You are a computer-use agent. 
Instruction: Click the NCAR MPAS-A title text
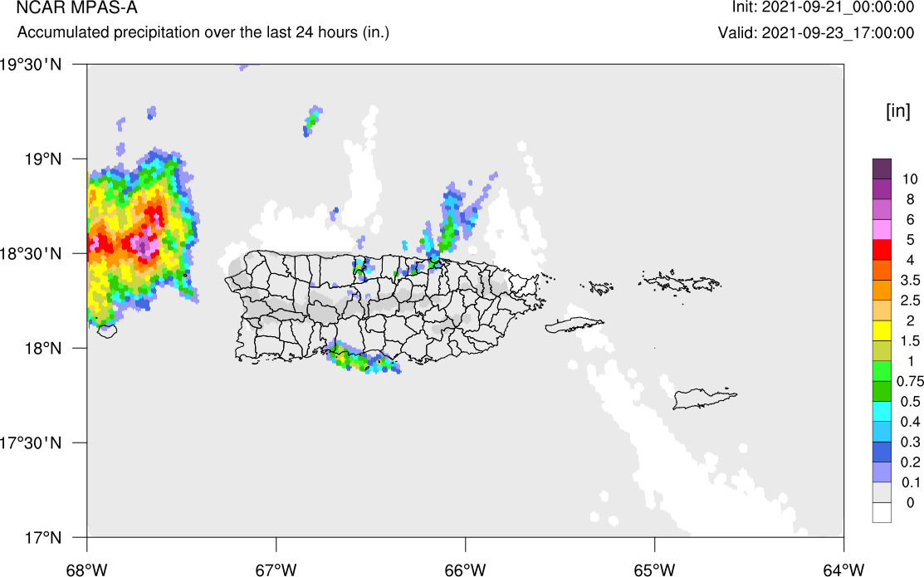tap(76, 7)
